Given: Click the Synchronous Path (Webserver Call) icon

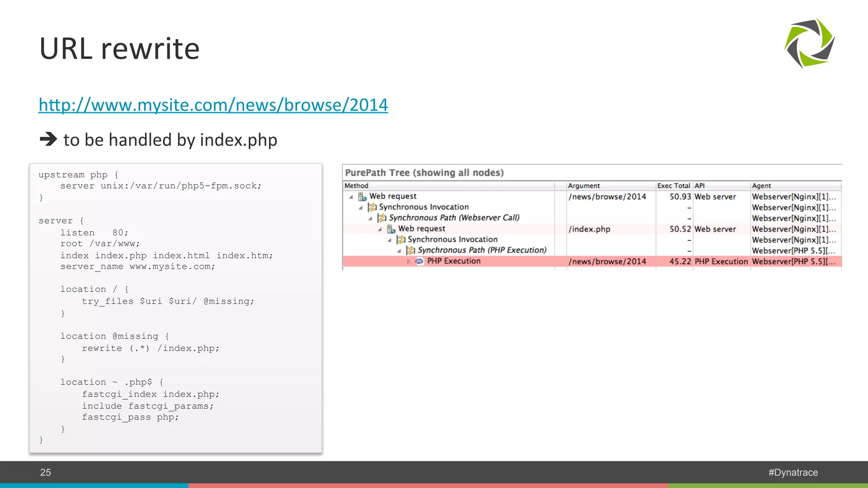Looking at the screenshot, I should (x=382, y=218).
